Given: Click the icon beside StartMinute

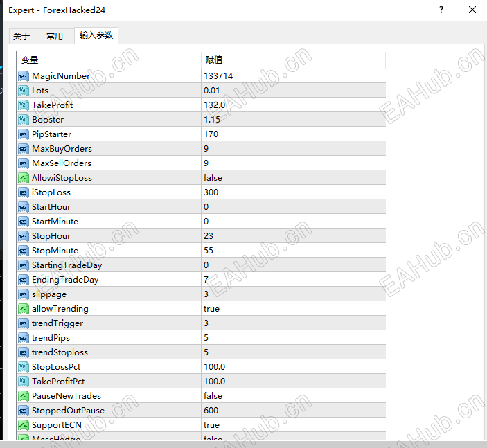Looking at the screenshot, I should pos(24,222).
